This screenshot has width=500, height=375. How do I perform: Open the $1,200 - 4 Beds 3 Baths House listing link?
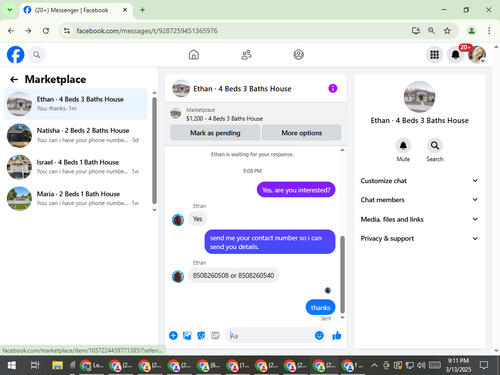(224, 118)
